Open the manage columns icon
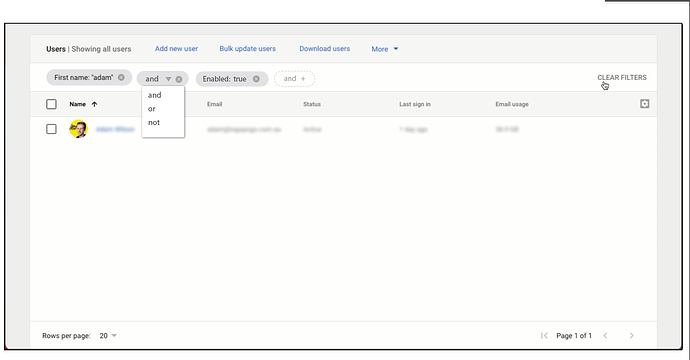This screenshot has width=690, height=360. [644, 104]
